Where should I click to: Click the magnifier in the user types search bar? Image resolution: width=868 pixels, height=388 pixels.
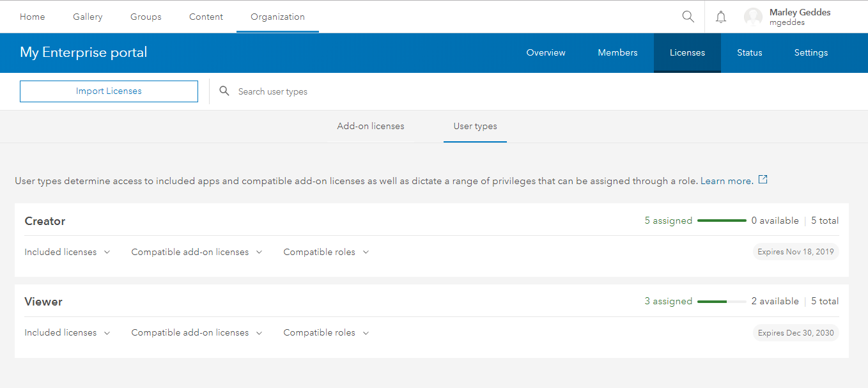pos(224,91)
